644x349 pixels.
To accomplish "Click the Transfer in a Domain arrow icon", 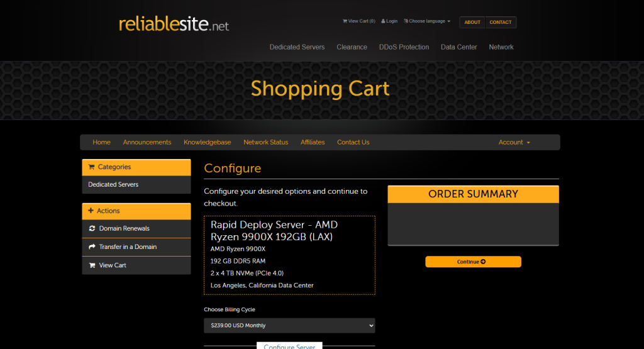I will 92,247.
